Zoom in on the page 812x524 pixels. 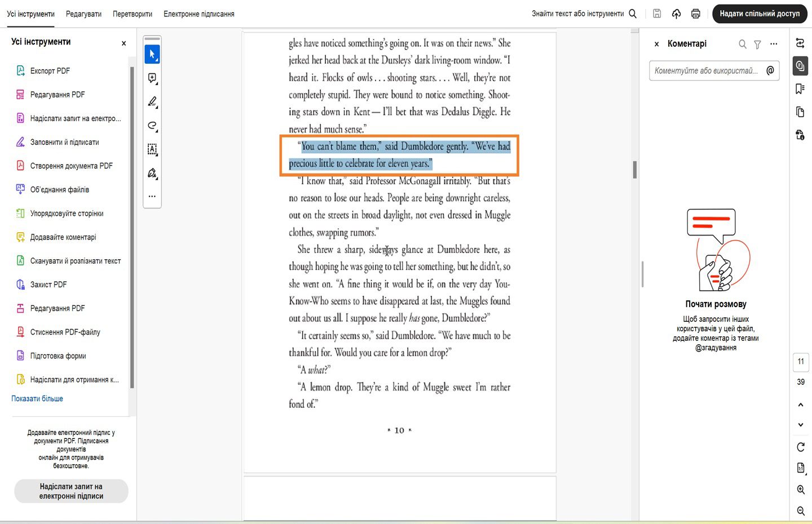pos(801,490)
